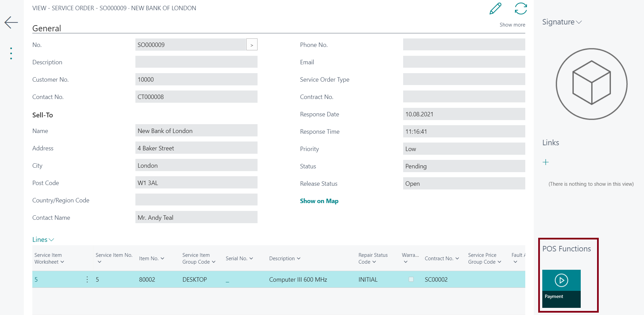Click the Computer III 600 MHz description cell
Screen dimensions: 644x315
pyautogui.click(x=298, y=280)
